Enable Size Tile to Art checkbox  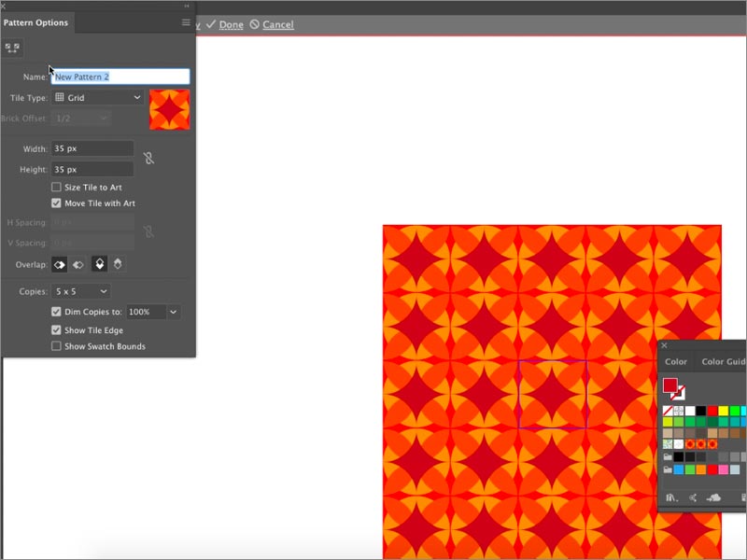[57, 188]
